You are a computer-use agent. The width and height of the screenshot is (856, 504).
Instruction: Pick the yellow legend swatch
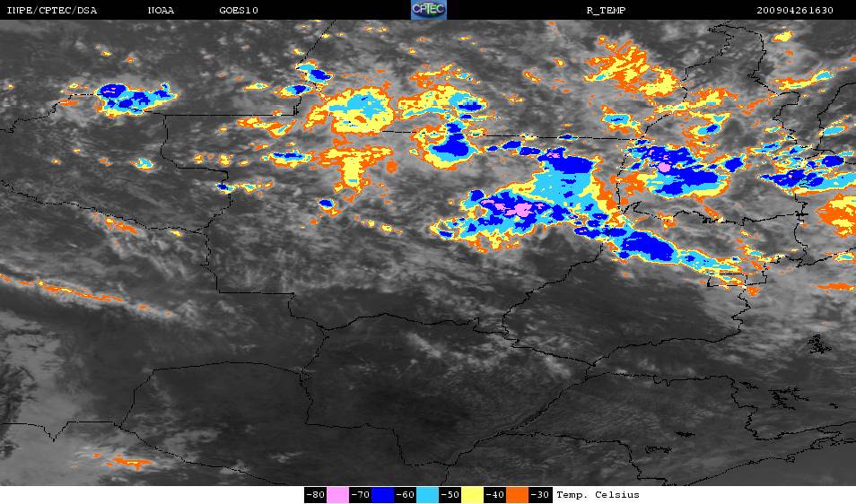472,495
